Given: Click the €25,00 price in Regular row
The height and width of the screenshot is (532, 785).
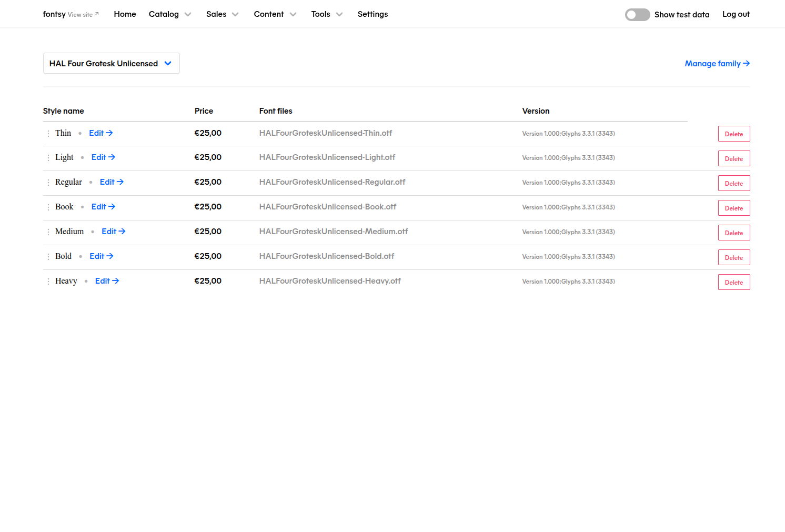Looking at the screenshot, I should click(208, 182).
